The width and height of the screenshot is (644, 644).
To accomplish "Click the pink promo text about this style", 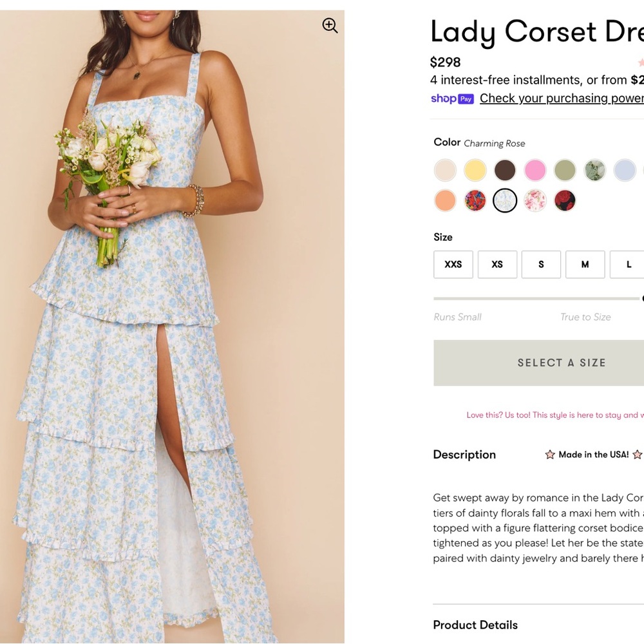I will (555, 415).
